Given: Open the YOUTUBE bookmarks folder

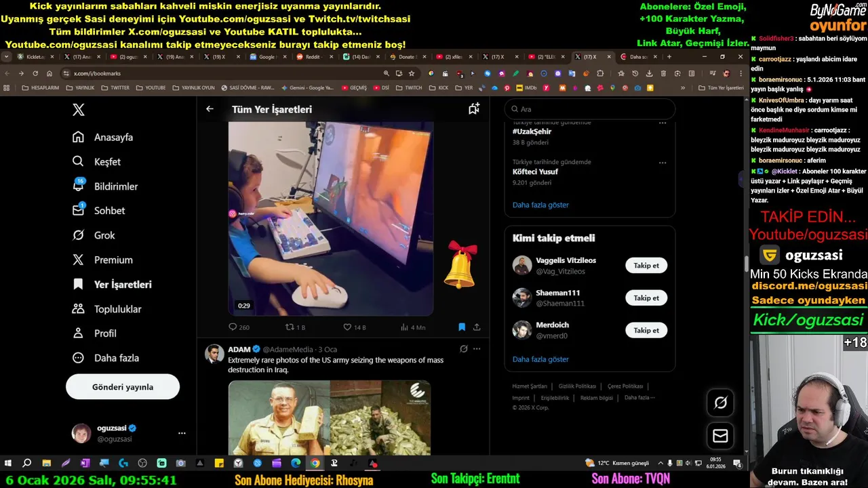Looking at the screenshot, I should tap(150, 88).
